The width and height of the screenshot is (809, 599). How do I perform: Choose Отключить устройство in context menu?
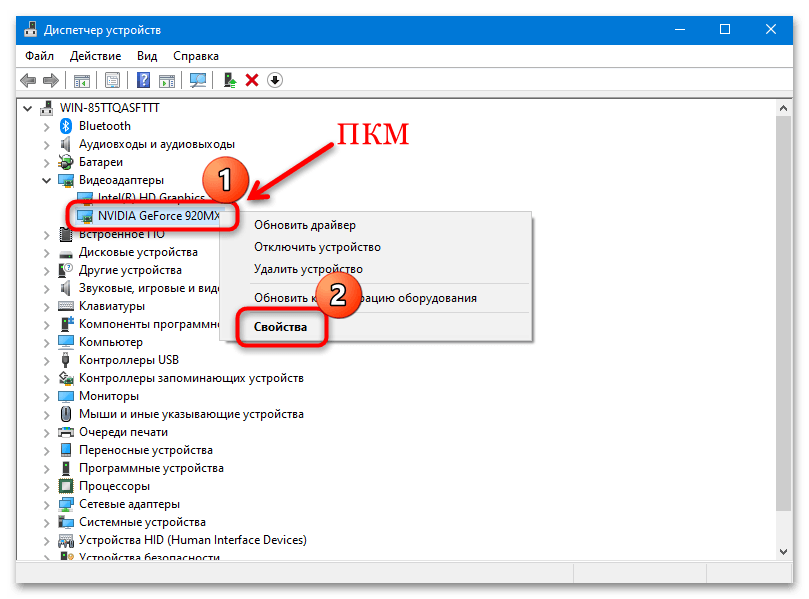click(x=317, y=247)
